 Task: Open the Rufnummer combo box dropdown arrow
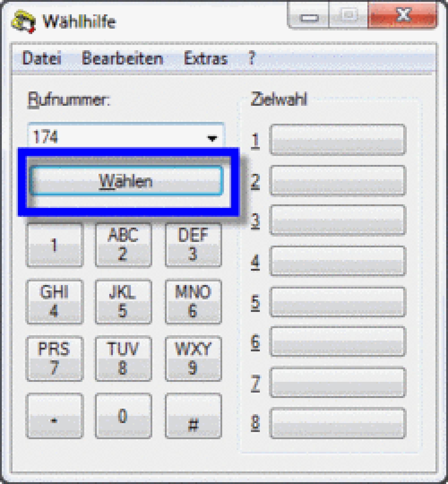point(212,138)
